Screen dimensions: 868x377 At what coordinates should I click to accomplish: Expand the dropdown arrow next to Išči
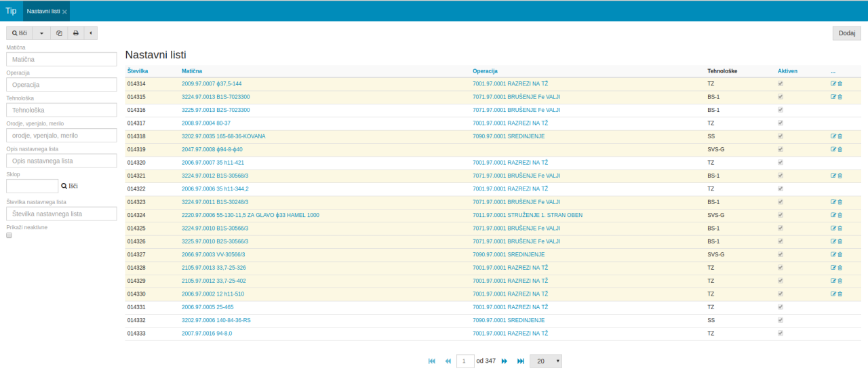(41, 33)
